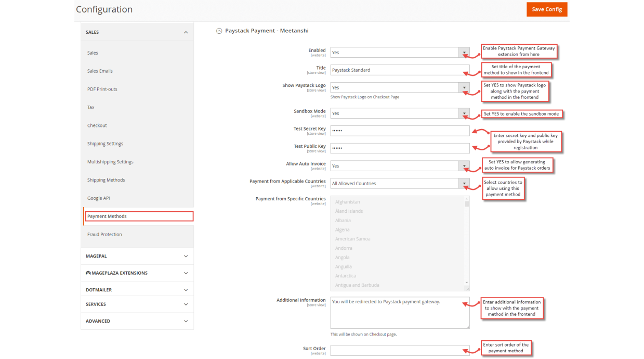Click the Title input field

[x=400, y=70]
